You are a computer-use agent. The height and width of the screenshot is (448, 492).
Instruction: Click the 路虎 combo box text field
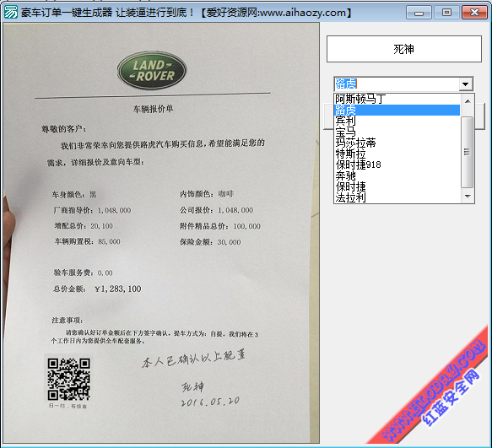(x=397, y=84)
